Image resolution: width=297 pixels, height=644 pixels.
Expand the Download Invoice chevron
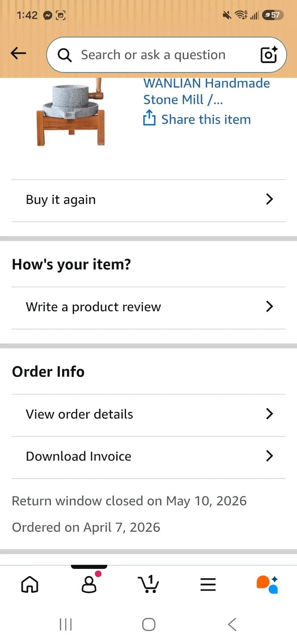coord(269,456)
